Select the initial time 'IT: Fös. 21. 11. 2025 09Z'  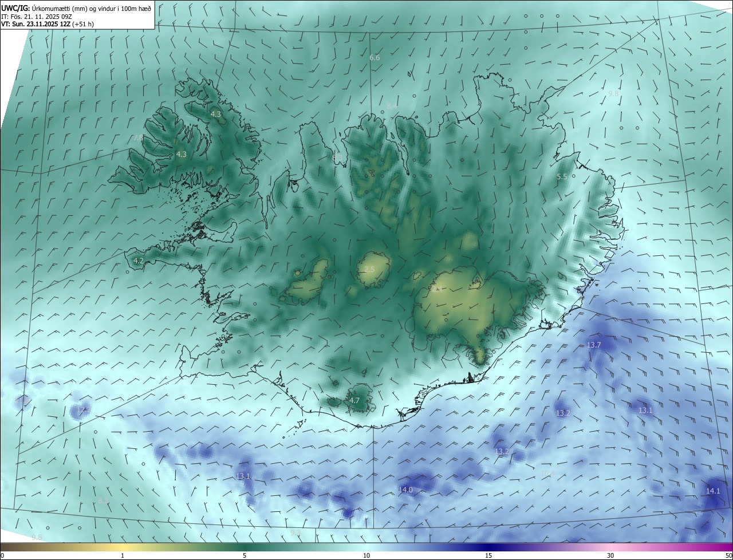tap(38, 16)
